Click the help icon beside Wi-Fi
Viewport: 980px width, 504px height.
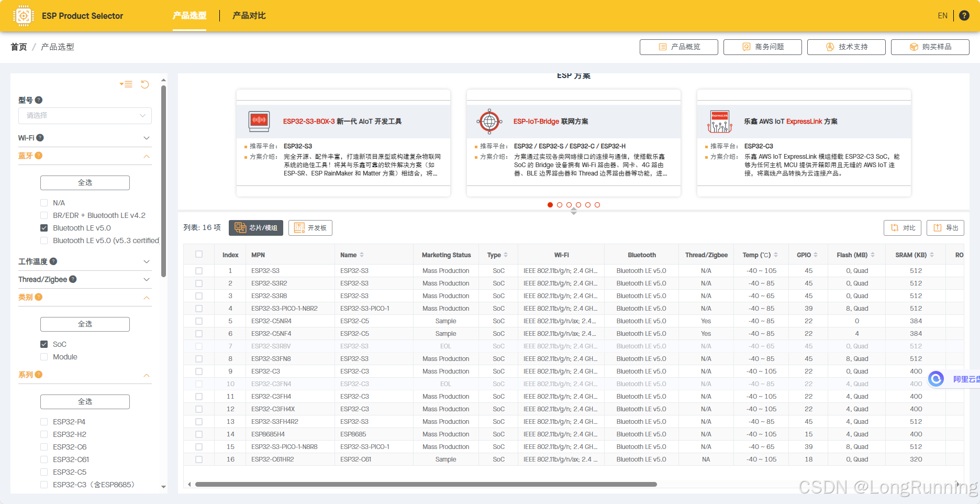point(40,138)
